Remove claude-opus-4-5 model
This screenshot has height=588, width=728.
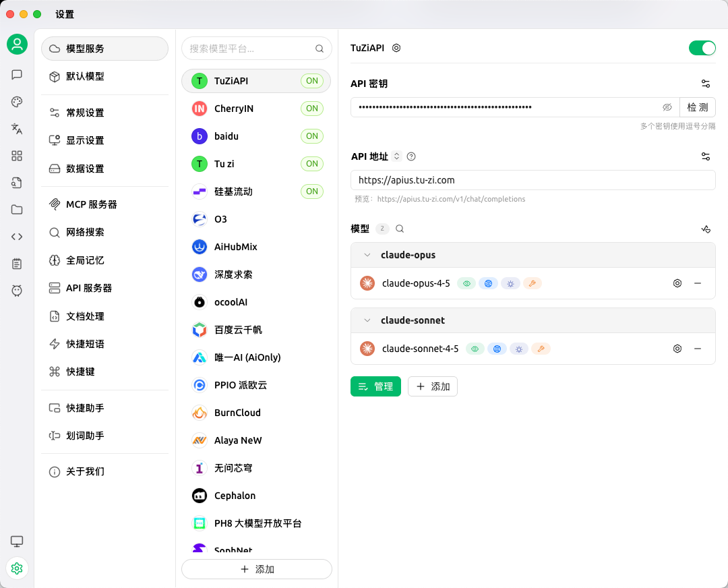pos(698,283)
